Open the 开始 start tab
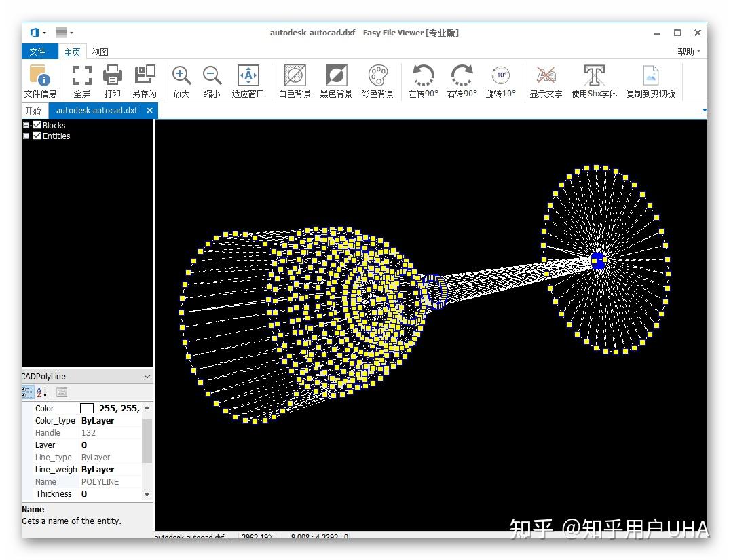 pyautogui.click(x=33, y=111)
